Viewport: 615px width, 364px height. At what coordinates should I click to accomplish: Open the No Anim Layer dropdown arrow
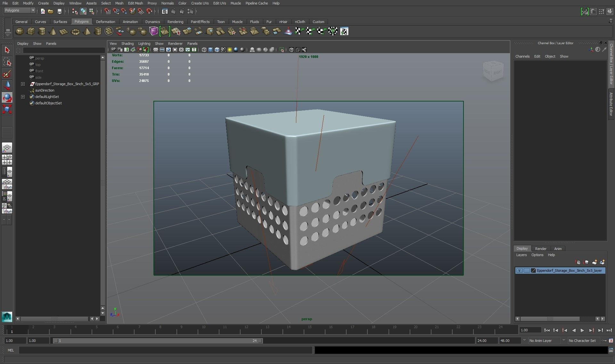[x=524, y=341]
